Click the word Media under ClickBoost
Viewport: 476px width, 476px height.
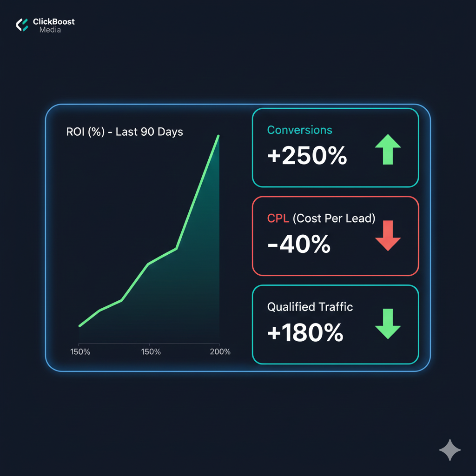coord(50,30)
